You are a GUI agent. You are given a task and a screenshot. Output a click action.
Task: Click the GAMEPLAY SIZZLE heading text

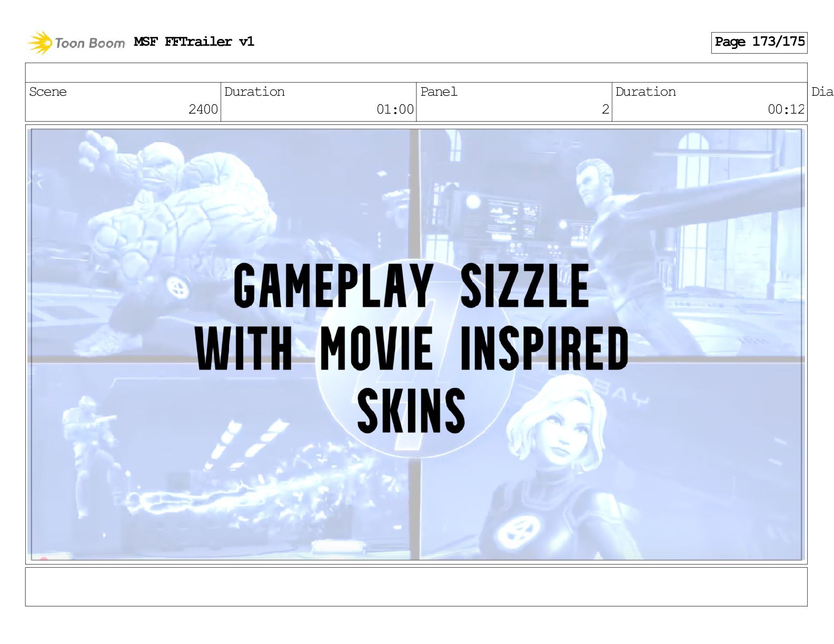tap(411, 286)
